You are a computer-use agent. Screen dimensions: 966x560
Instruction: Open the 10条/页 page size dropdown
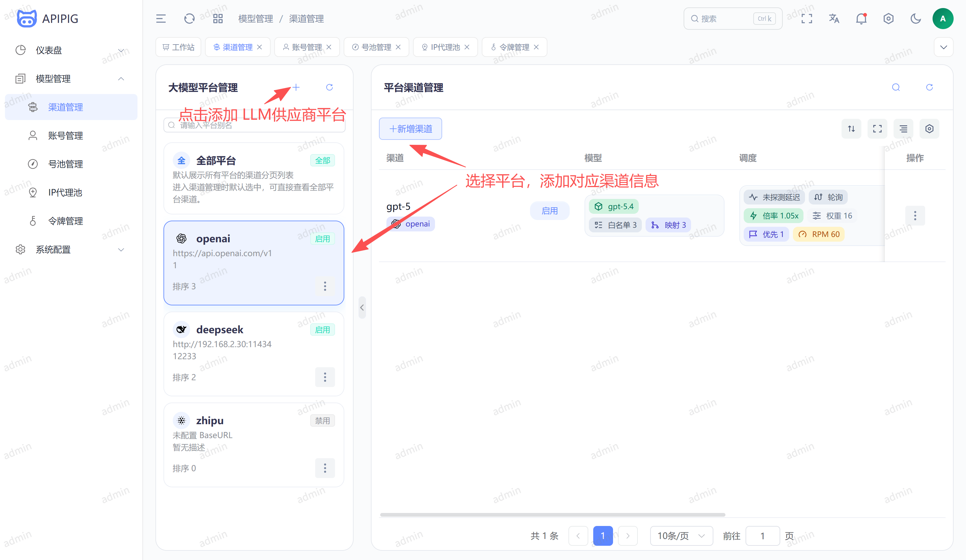[681, 536]
